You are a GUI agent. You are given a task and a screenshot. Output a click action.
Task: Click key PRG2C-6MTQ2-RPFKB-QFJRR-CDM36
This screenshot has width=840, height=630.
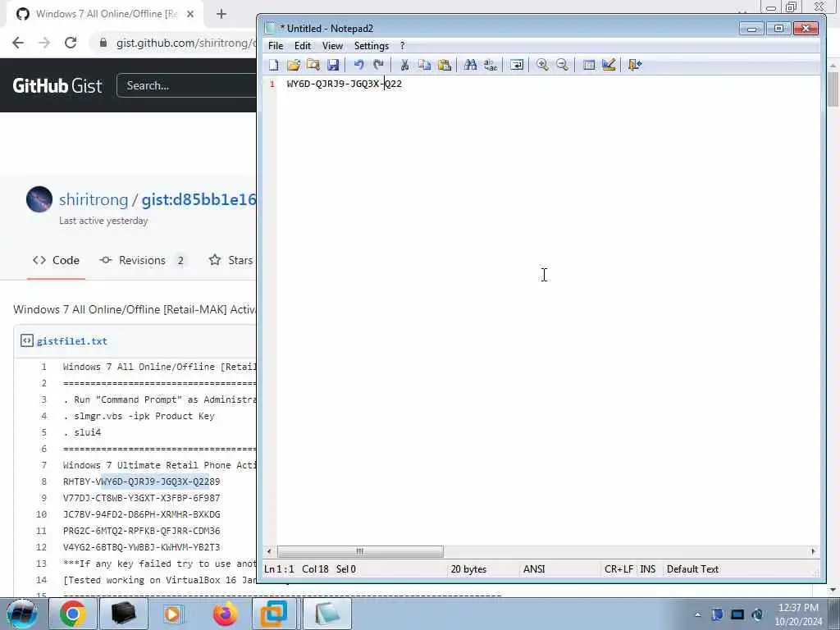coord(141,531)
